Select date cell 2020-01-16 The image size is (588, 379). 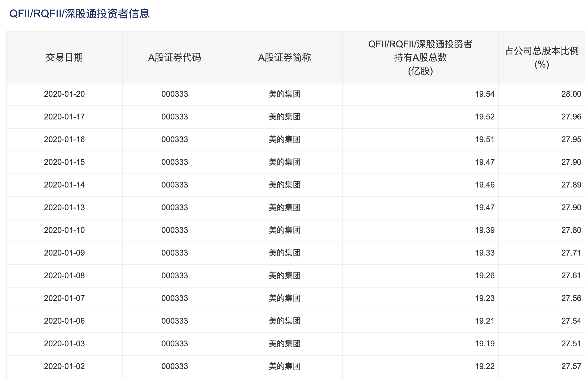tap(64, 139)
